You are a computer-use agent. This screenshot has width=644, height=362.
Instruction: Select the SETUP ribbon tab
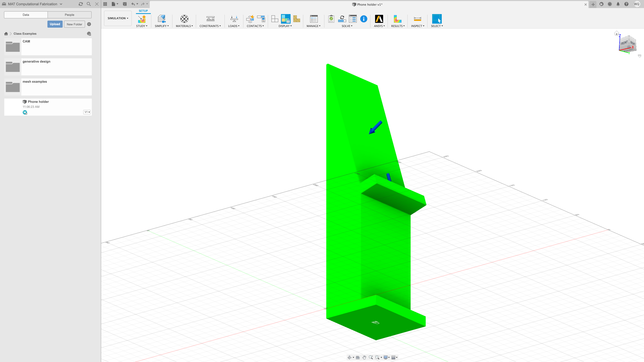point(143,11)
